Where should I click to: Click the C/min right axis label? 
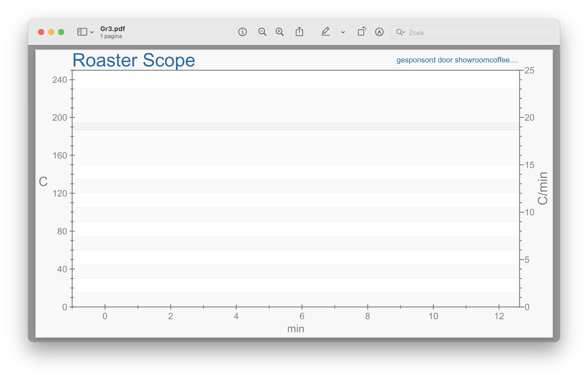pos(542,188)
